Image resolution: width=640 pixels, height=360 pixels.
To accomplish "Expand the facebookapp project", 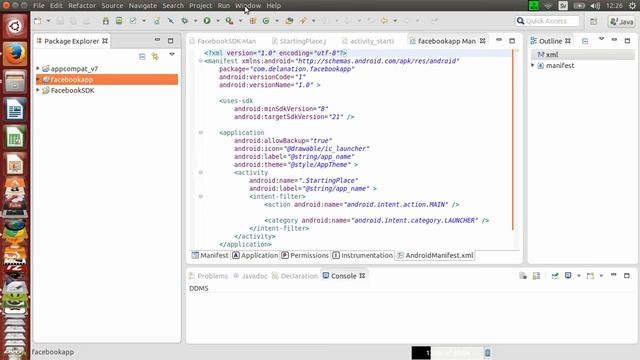I will (38, 80).
